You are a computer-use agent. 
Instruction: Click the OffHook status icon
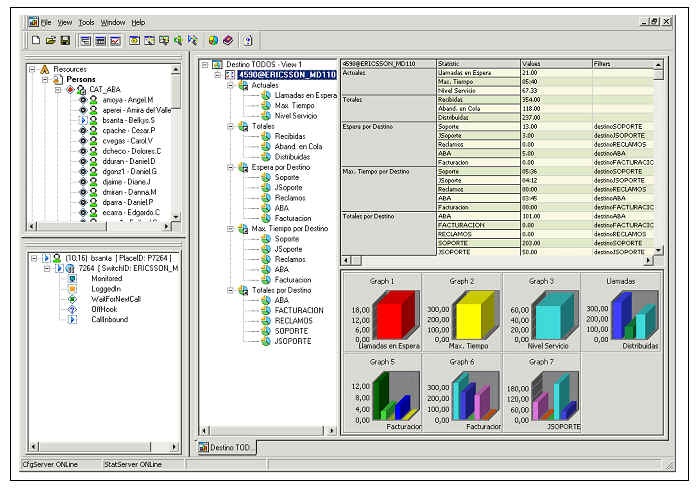coord(72,309)
